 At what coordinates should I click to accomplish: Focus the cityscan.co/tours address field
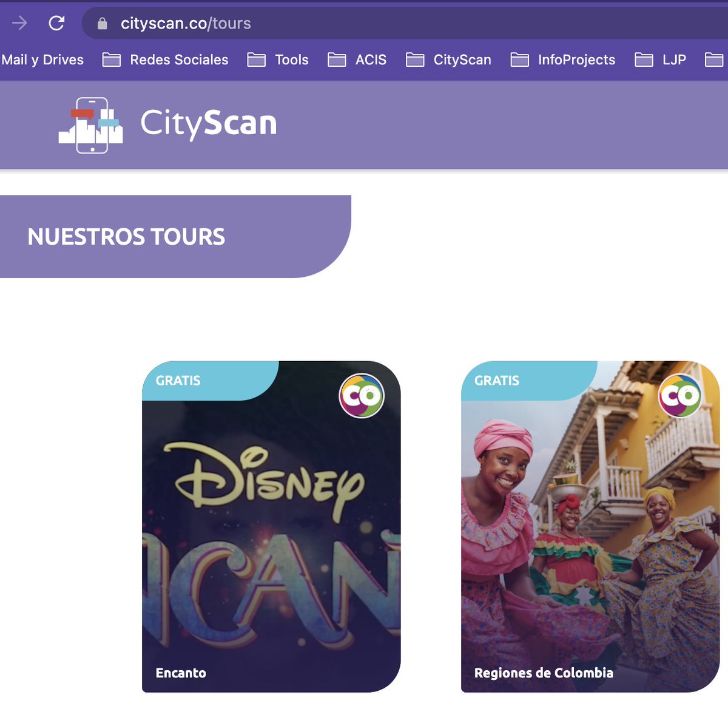point(405,23)
